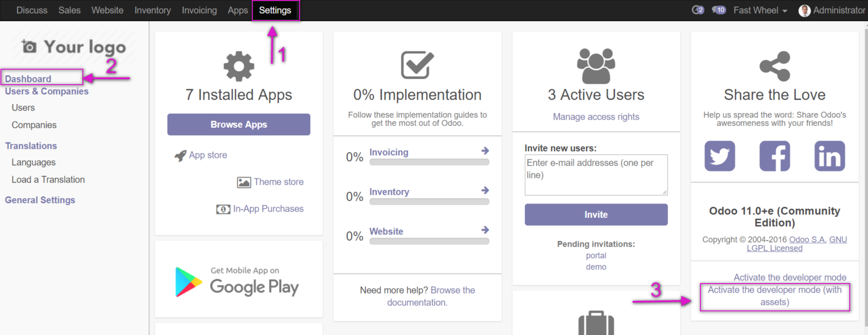
Task: Click the Invite button
Action: coord(596,214)
